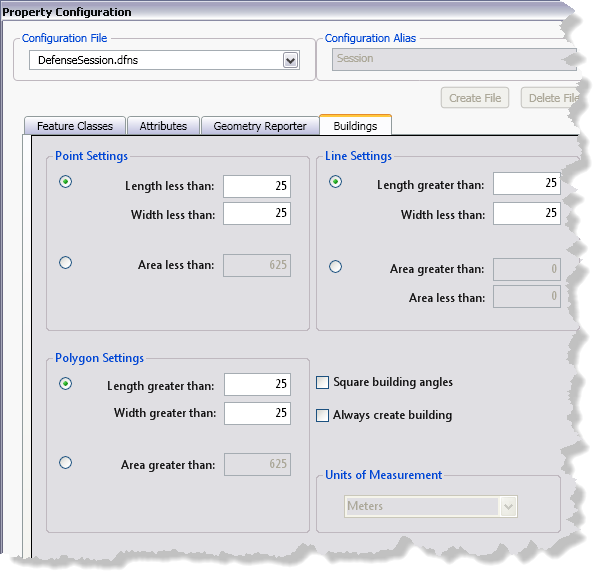Click Line Settings Width less than field
Image resolution: width=600 pixels, height=585 pixels.
(x=526, y=214)
